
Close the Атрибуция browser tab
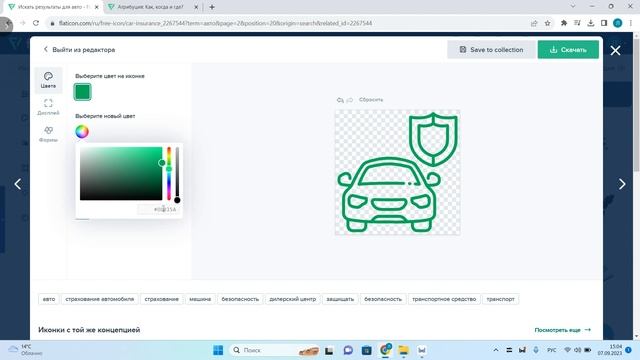(196, 7)
